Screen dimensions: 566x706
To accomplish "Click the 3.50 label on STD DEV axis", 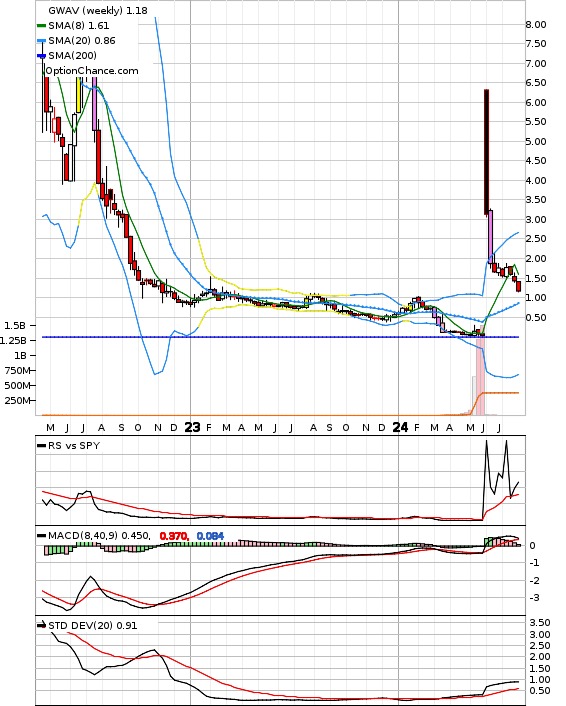I will (x=539, y=623).
